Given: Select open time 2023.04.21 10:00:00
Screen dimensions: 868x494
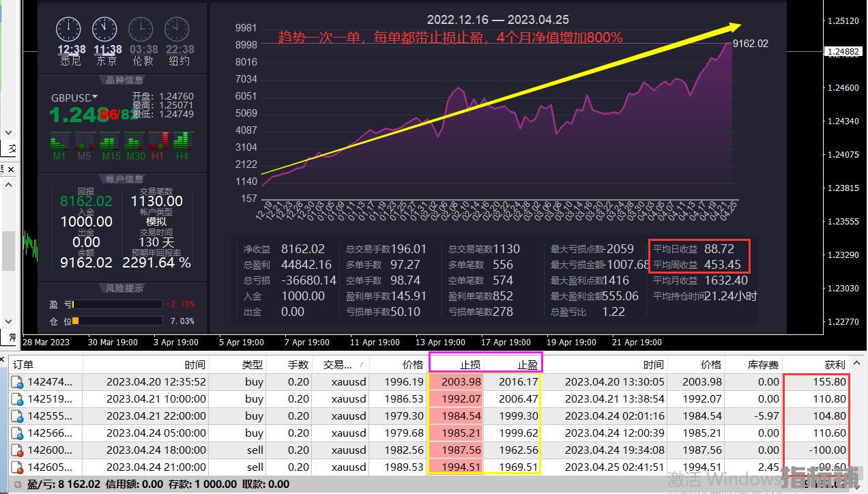Looking at the screenshot, I should (x=156, y=399).
